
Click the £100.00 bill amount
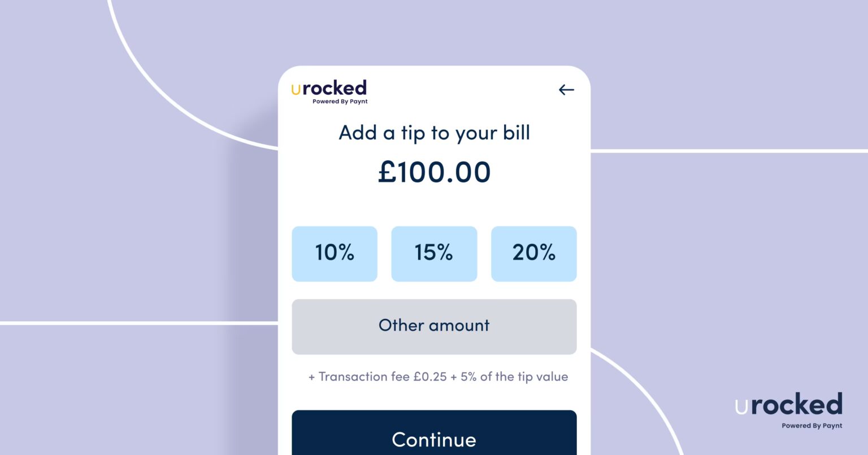pos(434,172)
